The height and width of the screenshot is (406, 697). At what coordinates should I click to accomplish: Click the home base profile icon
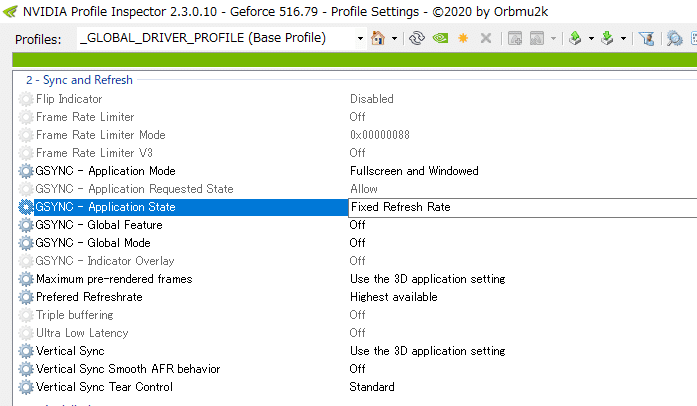378,38
